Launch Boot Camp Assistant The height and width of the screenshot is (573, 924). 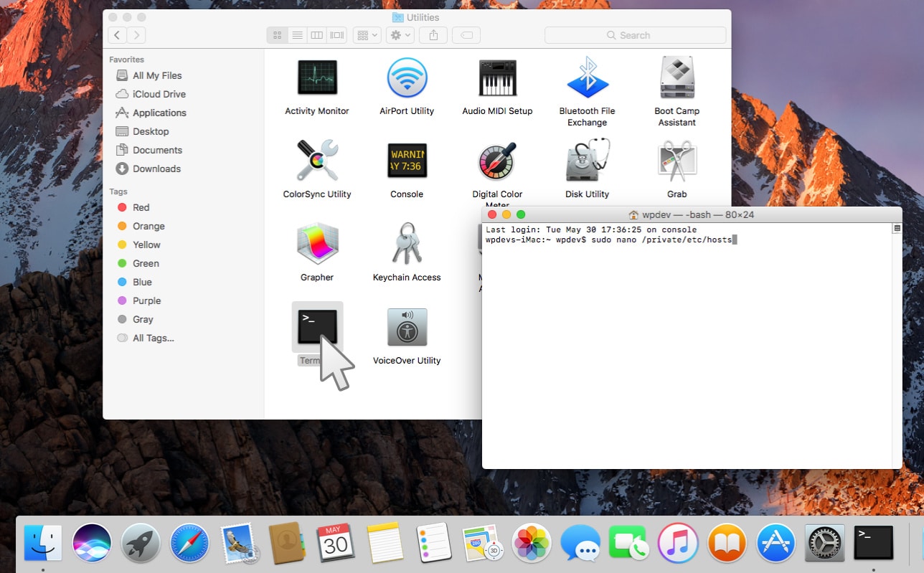[x=676, y=77]
